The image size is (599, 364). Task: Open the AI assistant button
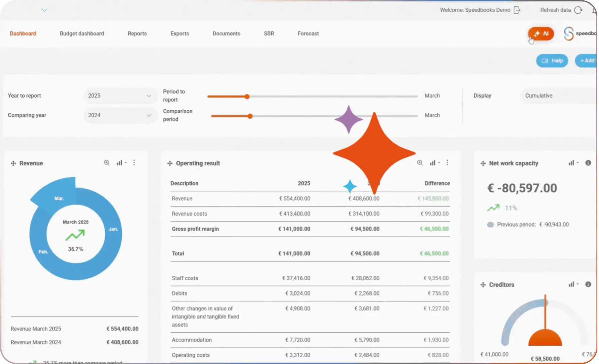[x=541, y=33]
